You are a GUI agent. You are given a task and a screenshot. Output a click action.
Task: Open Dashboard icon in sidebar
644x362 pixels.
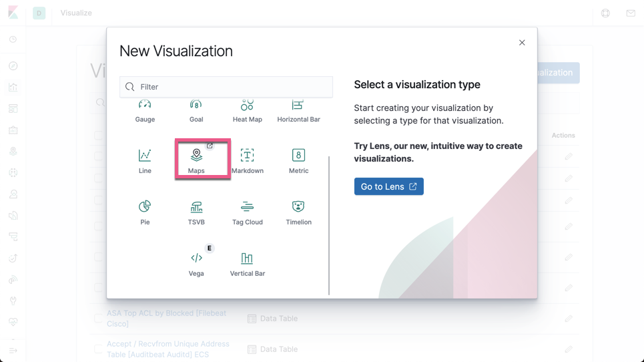coord(13,108)
